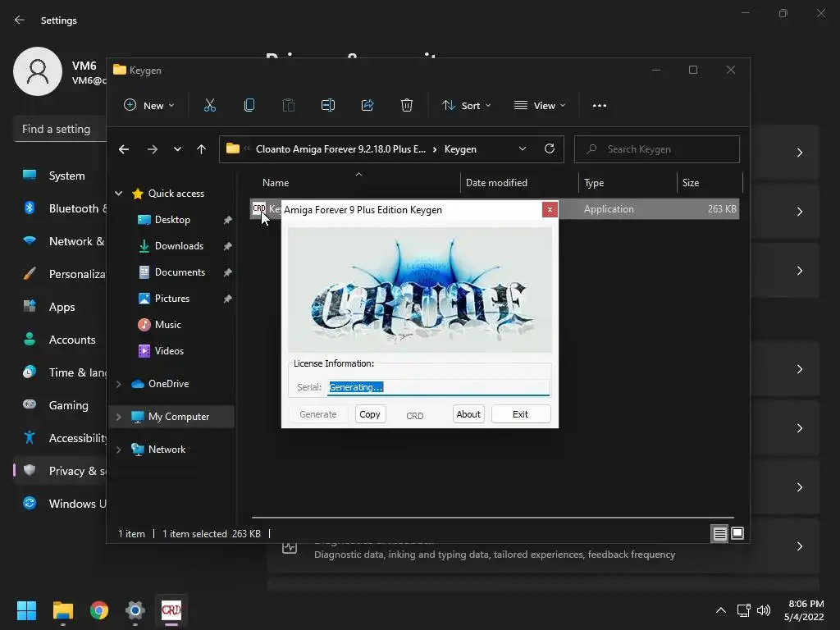Open Apps in Settings sidebar
Image resolution: width=840 pixels, height=630 pixels.
tap(60, 307)
